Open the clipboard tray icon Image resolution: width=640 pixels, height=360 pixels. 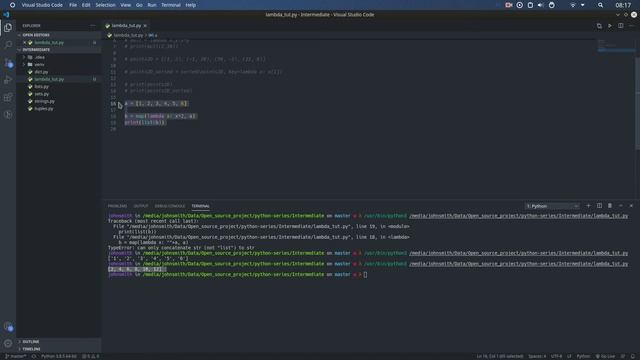pyautogui.click(x=530, y=5)
